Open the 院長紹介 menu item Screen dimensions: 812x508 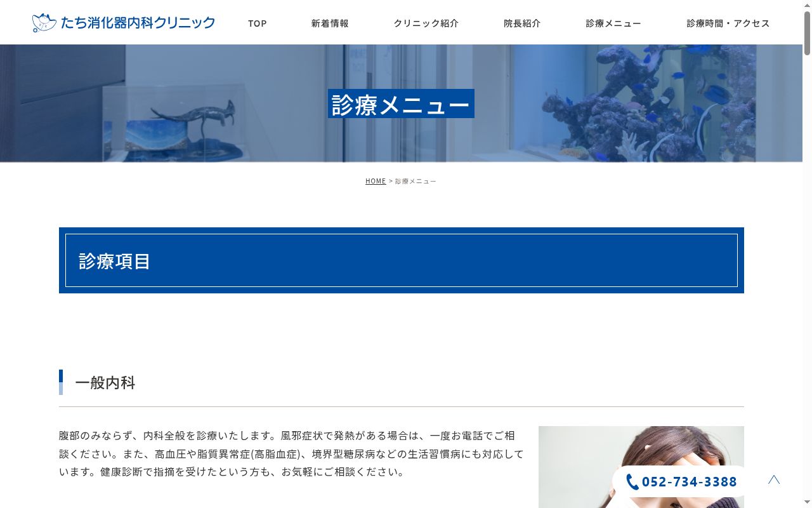pos(522,23)
